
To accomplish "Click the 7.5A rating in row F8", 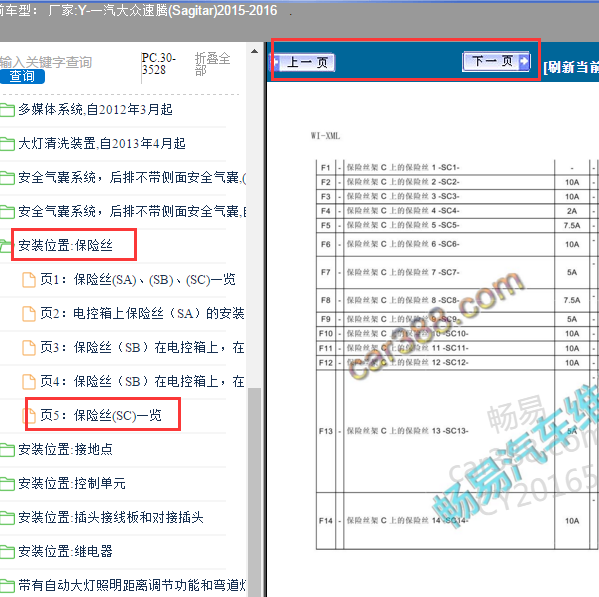I will point(572,300).
